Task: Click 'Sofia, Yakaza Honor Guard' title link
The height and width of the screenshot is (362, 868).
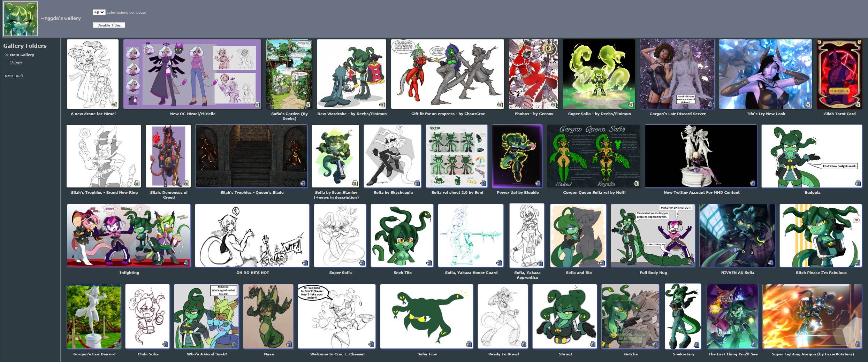Action: (471, 272)
